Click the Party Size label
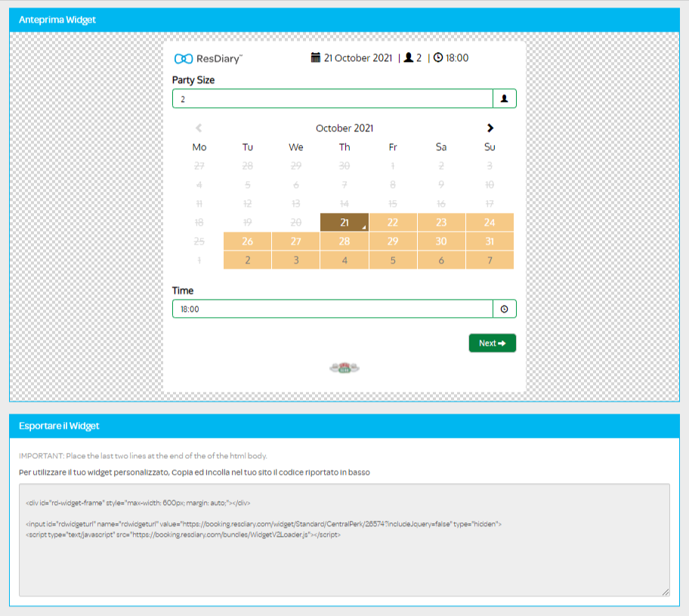 click(x=193, y=80)
